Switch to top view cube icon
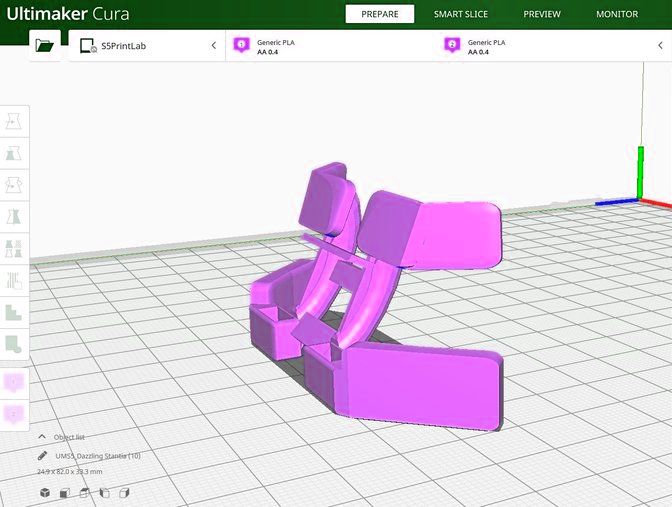 84,493
